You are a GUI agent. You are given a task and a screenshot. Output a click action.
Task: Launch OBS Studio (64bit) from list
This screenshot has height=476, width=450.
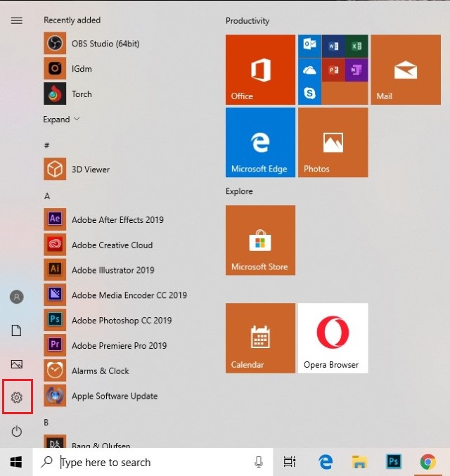(91, 44)
